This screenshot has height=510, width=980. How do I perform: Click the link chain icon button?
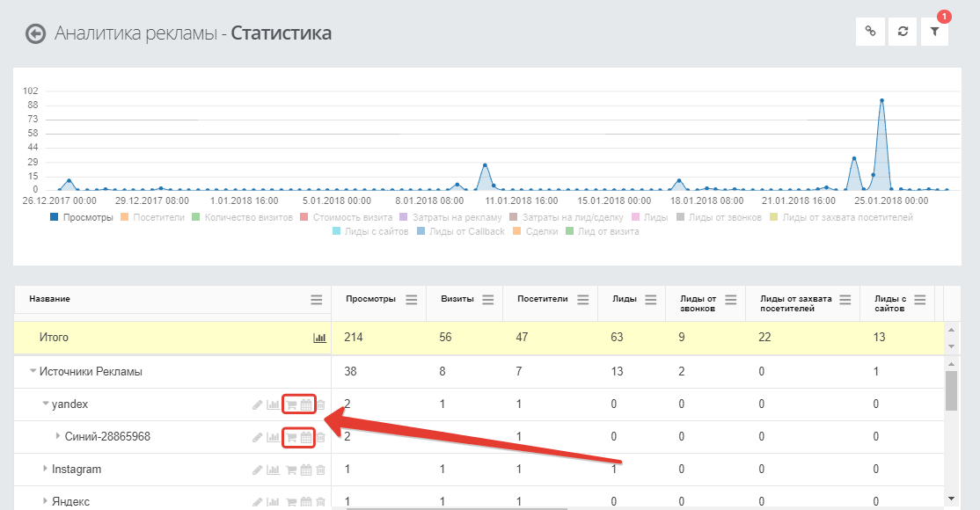[x=870, y=32]
